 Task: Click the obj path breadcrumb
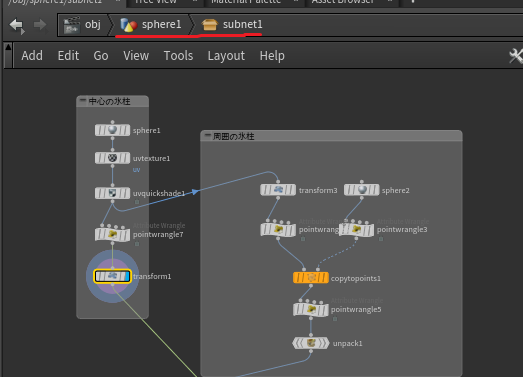(x=82, y=24)
